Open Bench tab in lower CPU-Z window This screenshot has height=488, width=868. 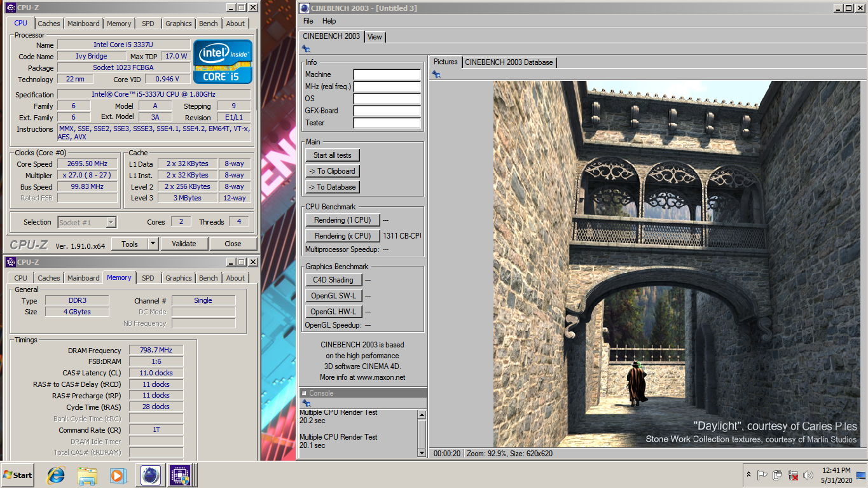(209, 278)
